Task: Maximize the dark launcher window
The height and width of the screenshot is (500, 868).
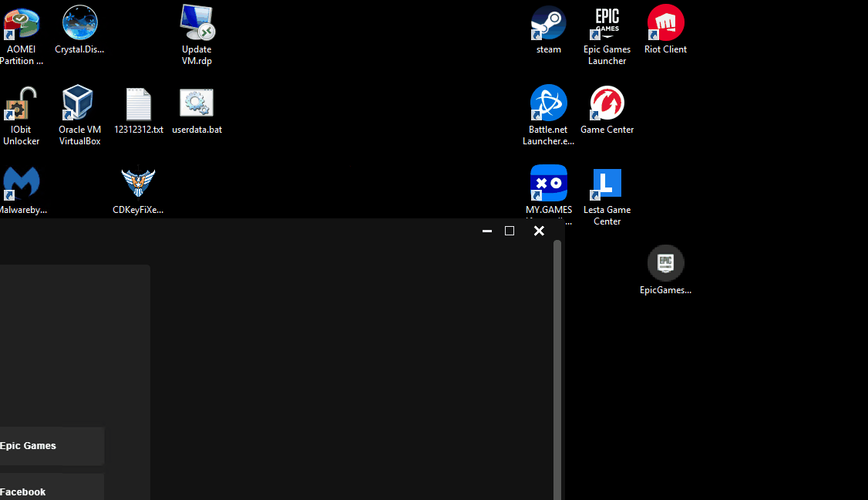Action: tap(510, 231)
